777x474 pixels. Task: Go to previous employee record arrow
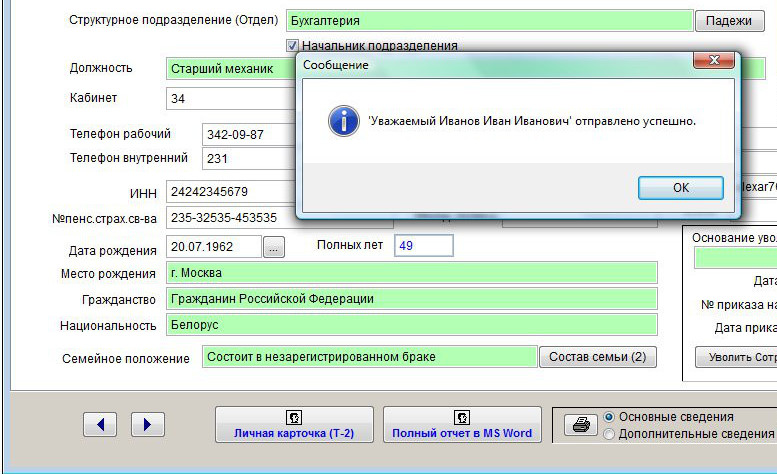pos(100,424)
